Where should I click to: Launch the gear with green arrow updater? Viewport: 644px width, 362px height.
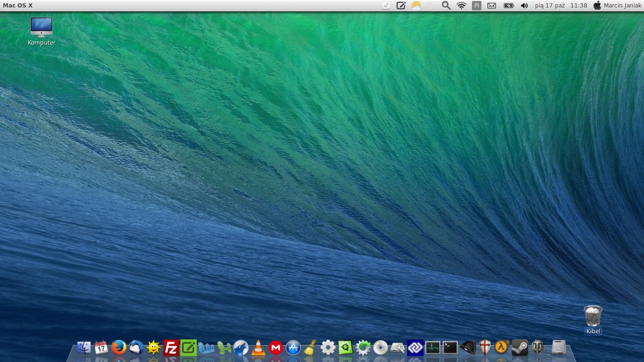[363, 347]
